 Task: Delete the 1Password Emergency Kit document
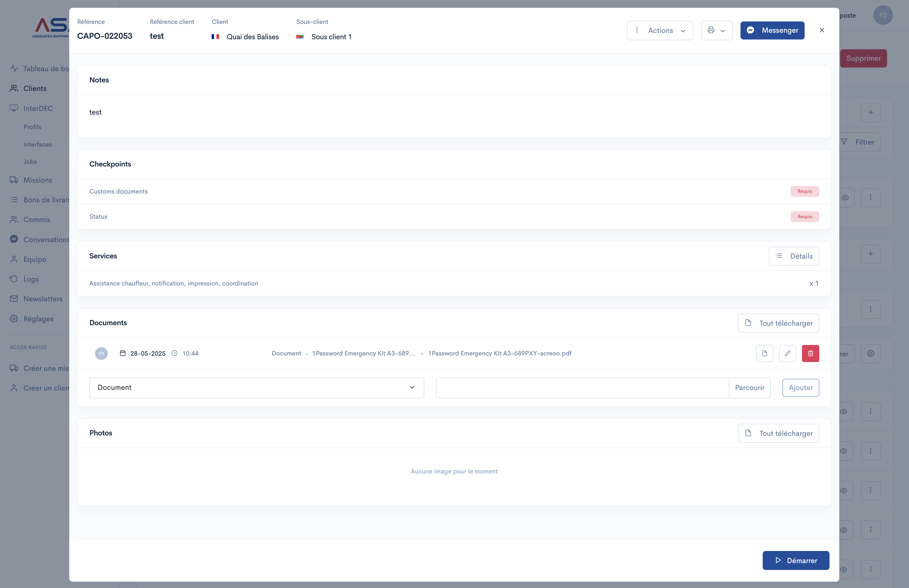coord(810,353)
